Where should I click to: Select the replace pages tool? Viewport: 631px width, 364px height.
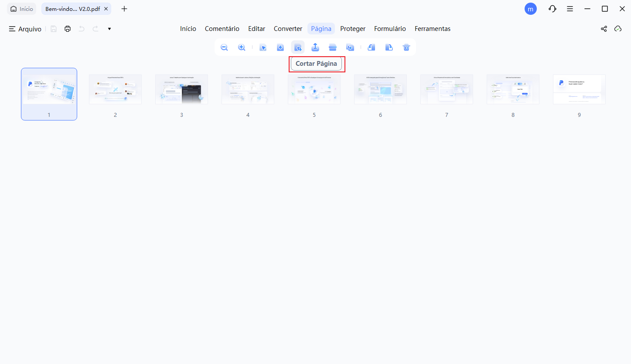[x=350, y=47]
